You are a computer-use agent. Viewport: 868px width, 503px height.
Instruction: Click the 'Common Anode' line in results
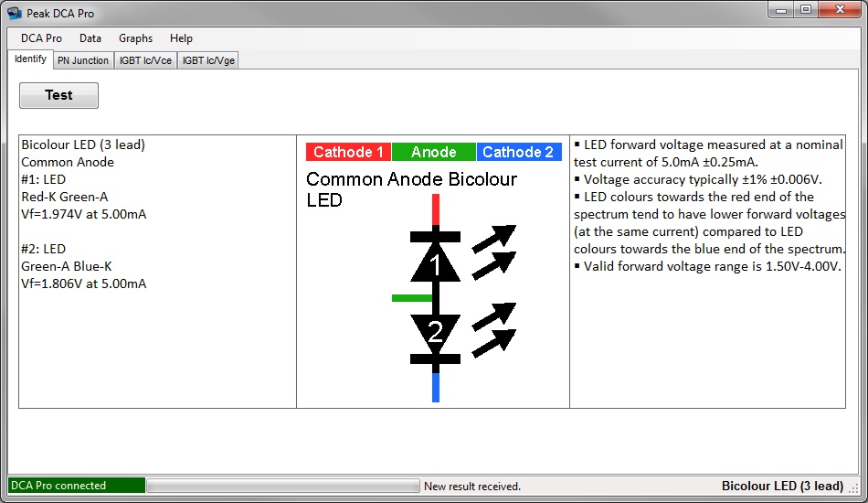tap(68, 162)
